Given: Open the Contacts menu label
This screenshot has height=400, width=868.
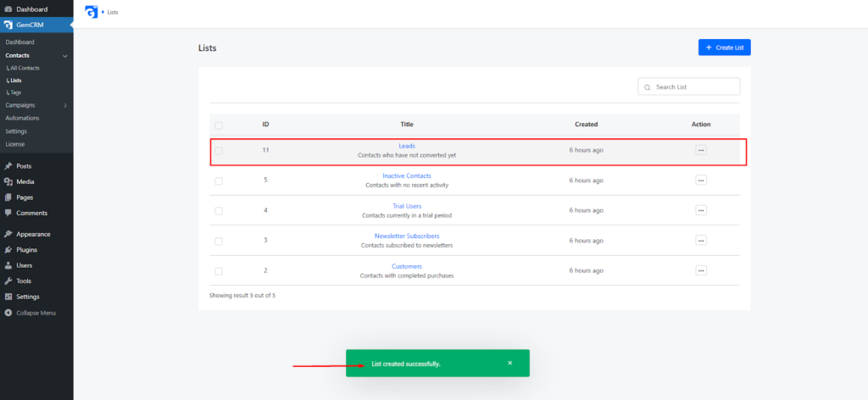Looking at the screenshot, I should 17,55.
